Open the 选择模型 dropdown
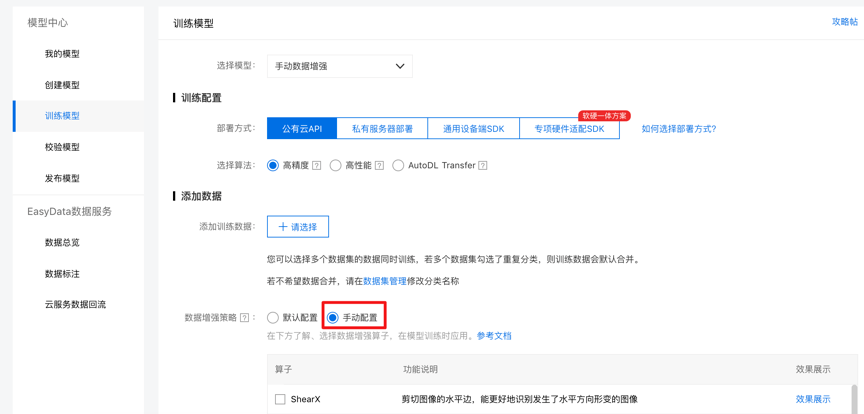This screenshot has width=864, height=414. click(x=340, y=66)
